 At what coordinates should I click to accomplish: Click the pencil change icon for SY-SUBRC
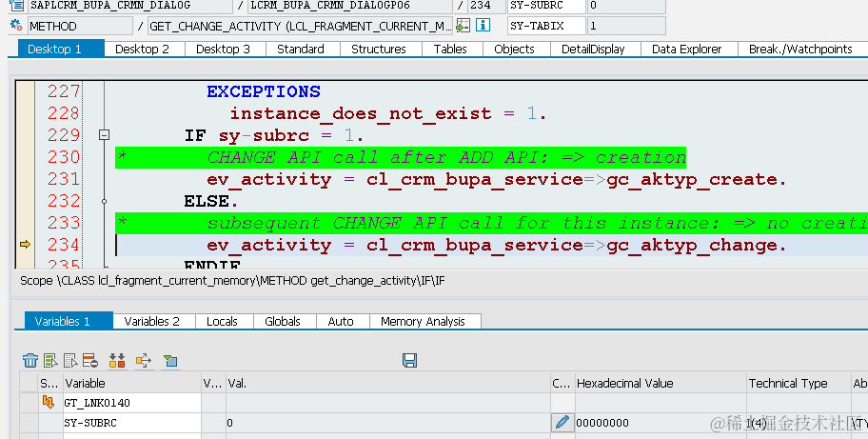coord(562,423)
